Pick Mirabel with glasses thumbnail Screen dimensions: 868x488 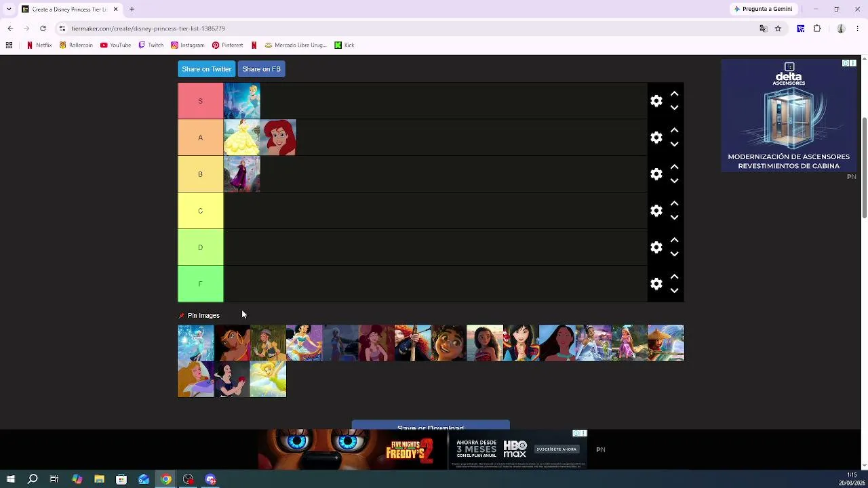(x=449, y=343)
